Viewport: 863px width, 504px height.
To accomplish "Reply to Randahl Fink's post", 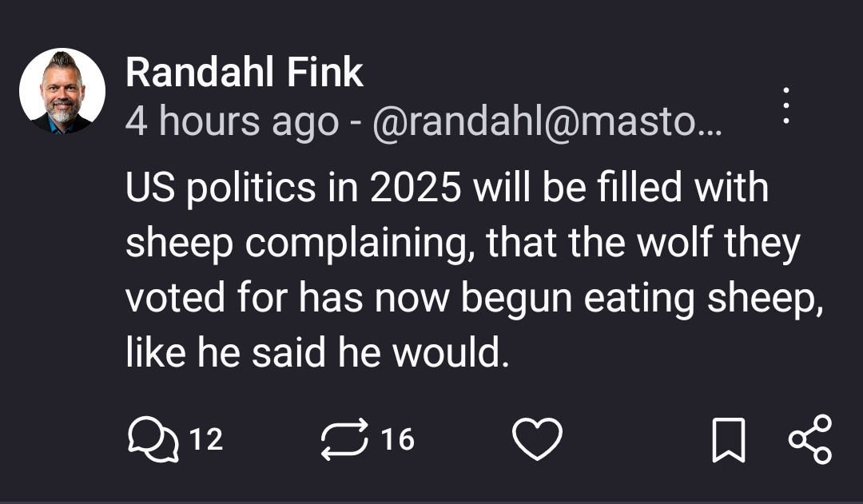I will coord(153,440).
